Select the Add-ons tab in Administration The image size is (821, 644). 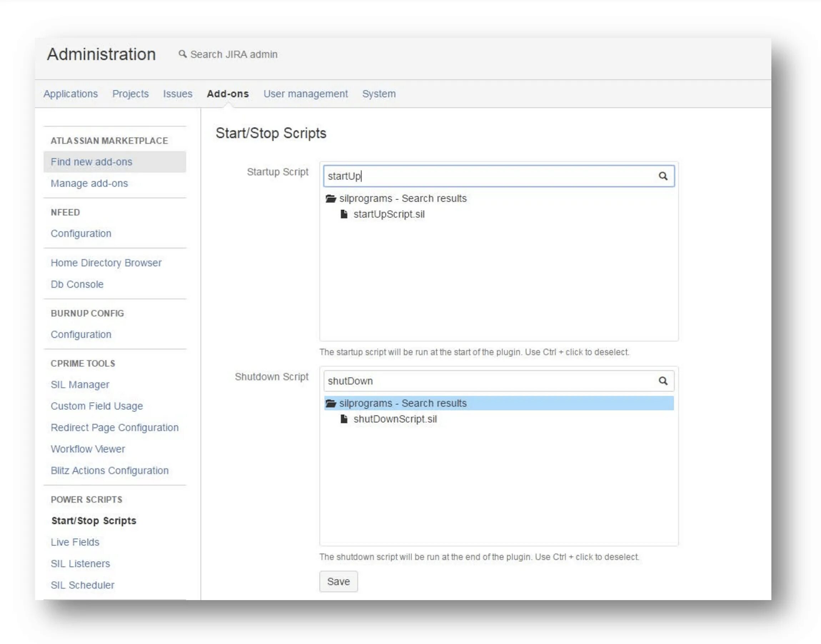click(x=228, y=93)
